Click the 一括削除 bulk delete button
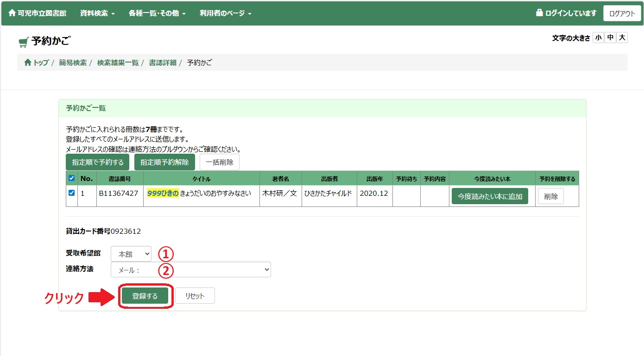This screenshot has width=644, height=356. (x=220, y=162)
